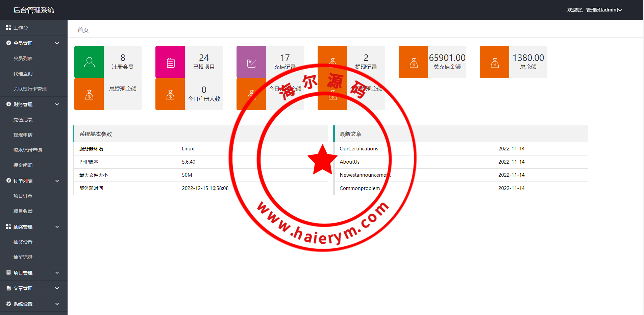644x315 pixels.
Task: Click the purple recharge records icon
Action: 251,63
